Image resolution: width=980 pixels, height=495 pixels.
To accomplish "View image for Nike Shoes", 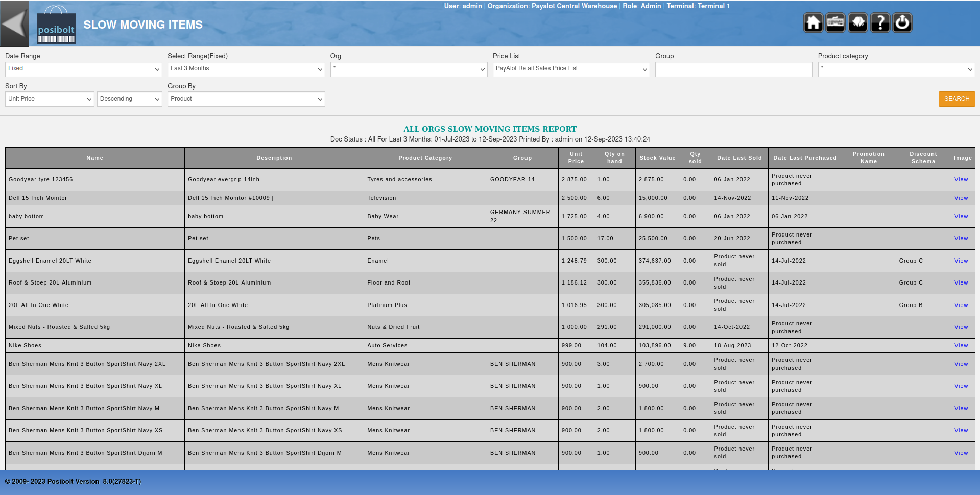I will click(x=961, y=346).
